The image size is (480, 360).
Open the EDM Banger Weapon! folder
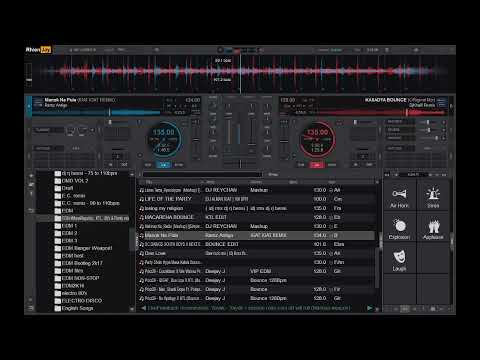tap(87, 248)
